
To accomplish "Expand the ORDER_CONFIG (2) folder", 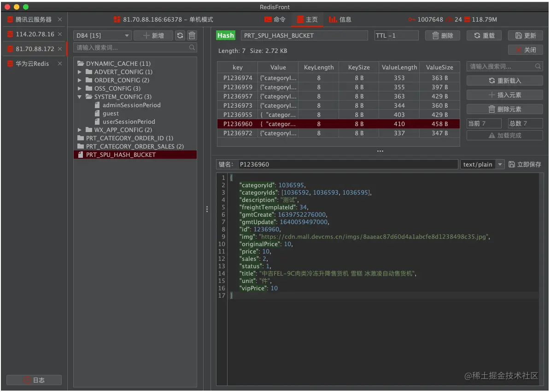I will 80,80.
